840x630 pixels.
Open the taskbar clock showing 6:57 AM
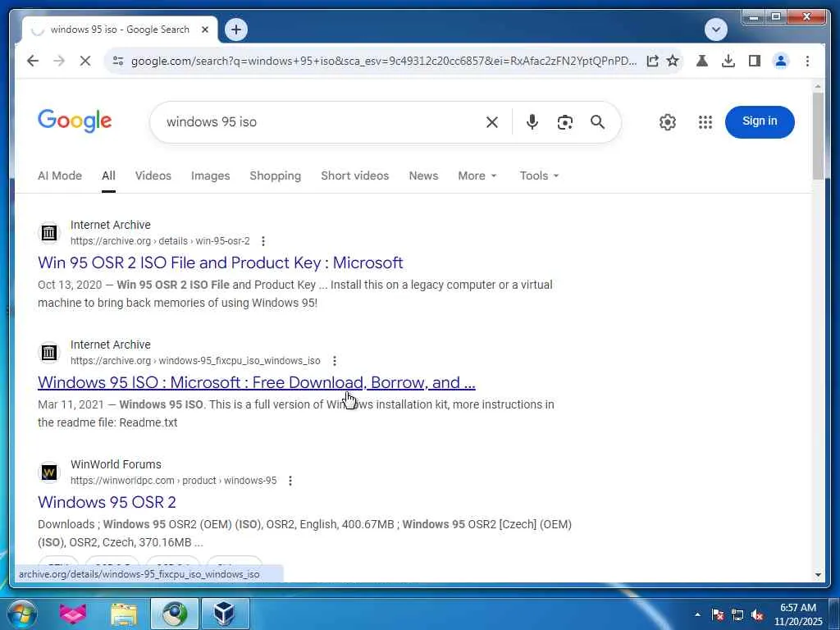(x=797, y=614)
